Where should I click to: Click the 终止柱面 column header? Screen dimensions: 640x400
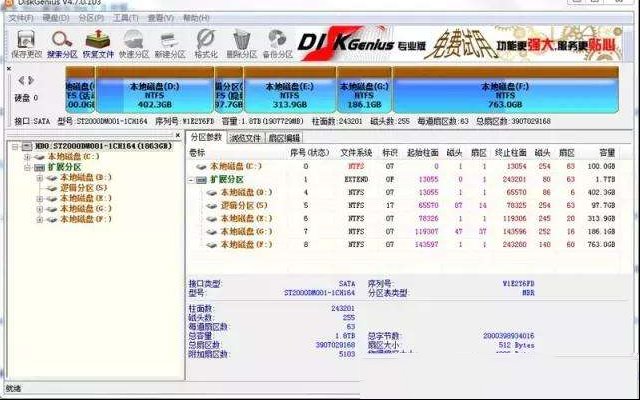(x=510, y=153)
